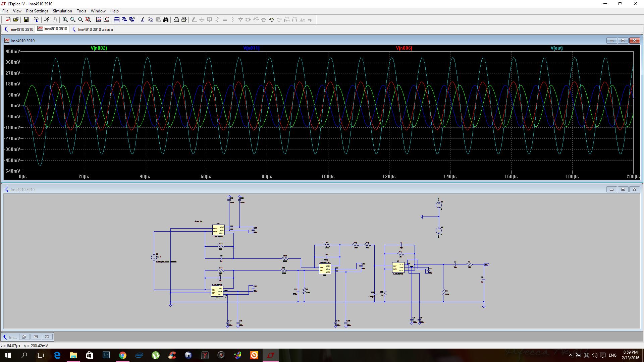644x362 pixels.
Task: Click the Place Ground icon
Action: [x=202, y=20]
